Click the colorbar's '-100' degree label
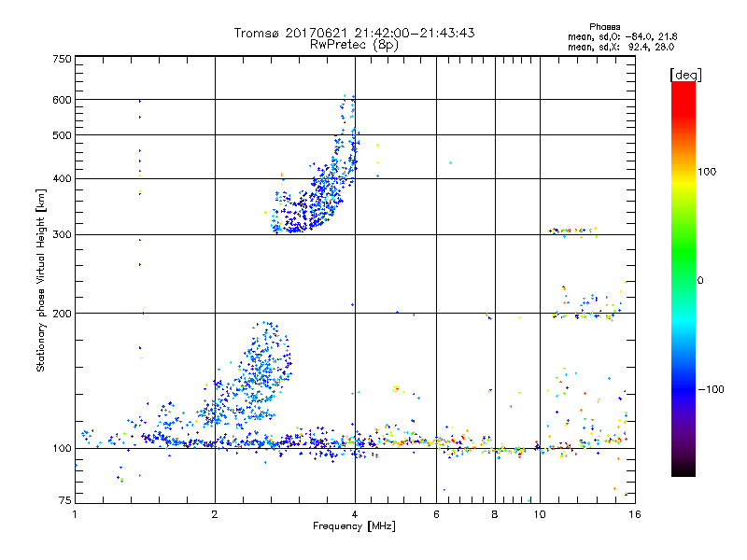Screen dimensions: 747x560 coord(711,389)
